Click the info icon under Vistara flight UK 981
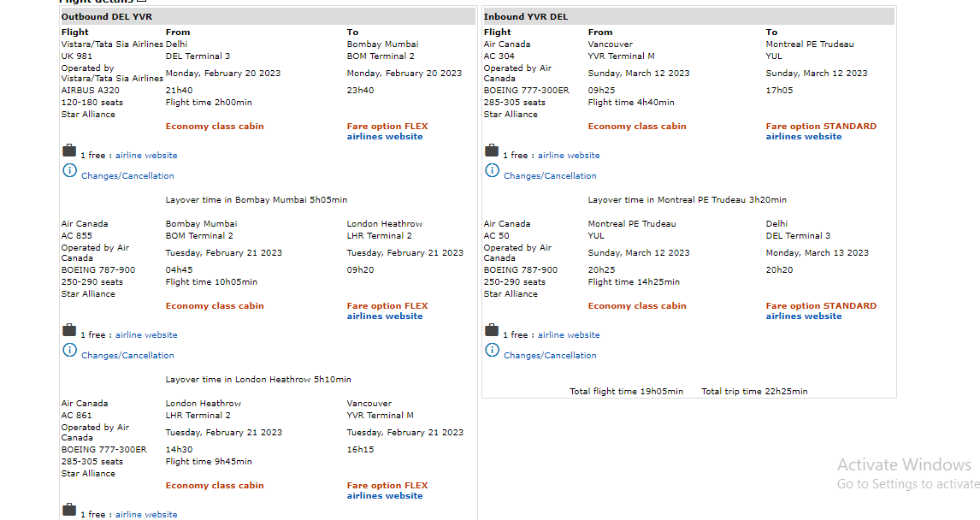980x520 pixels. pos(69,170)
